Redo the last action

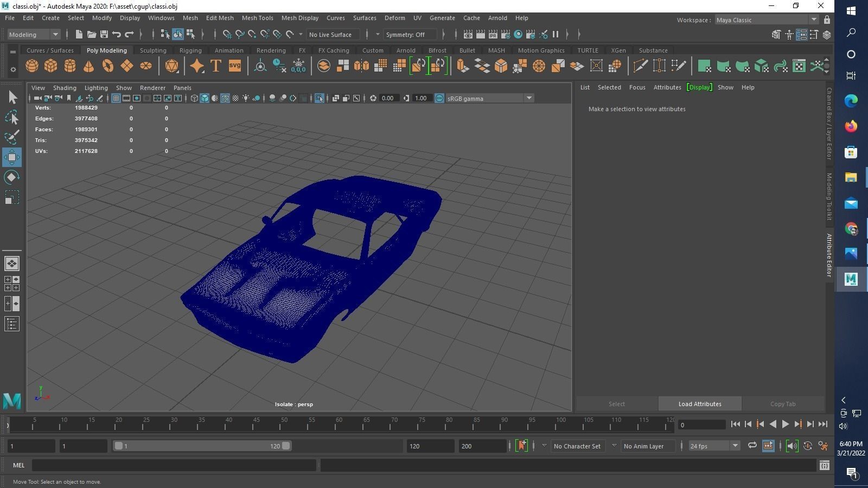[129, 34]
